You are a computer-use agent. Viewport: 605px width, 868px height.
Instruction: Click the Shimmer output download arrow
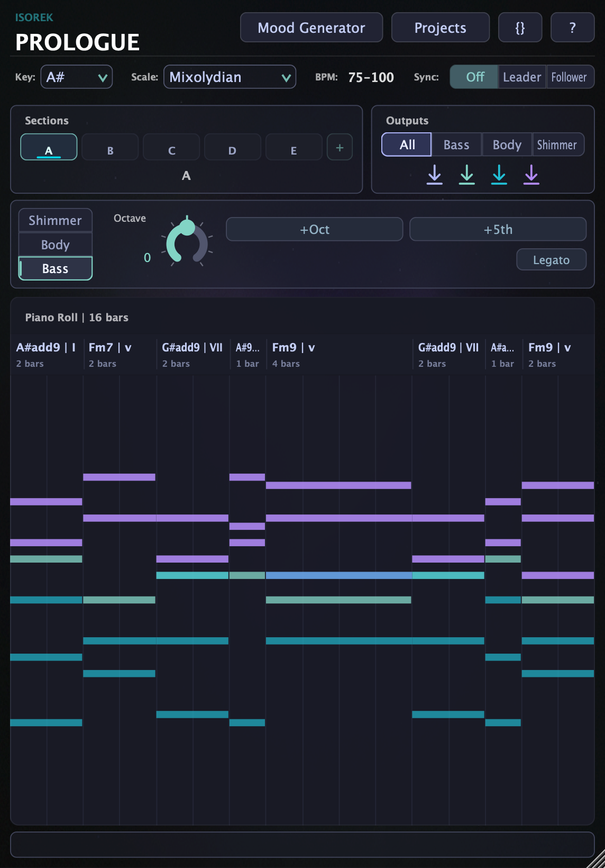(531, 174)
